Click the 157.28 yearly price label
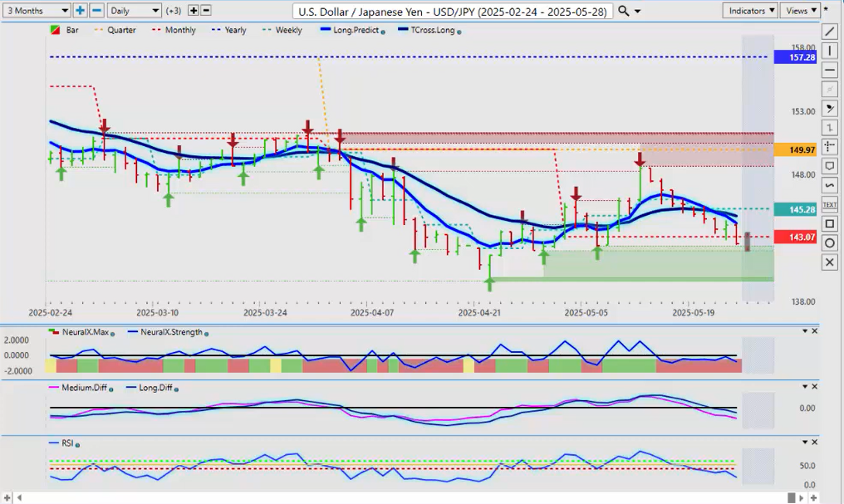This screenshot has width=844, height=504. click(796, 57)
